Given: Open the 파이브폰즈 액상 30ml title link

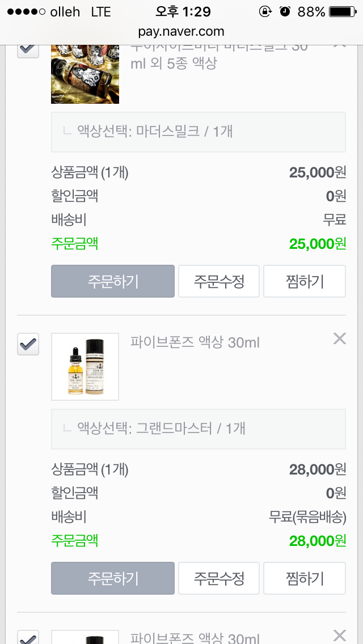Looking at the screenshot, I should 195,342.
